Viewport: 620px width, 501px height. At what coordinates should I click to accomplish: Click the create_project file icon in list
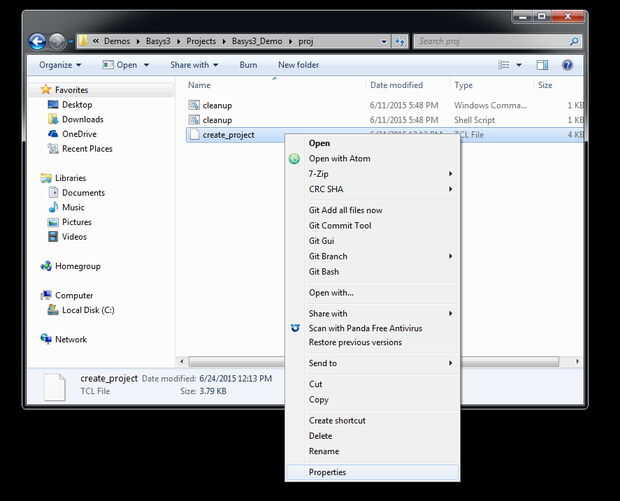[x=194, y=134]
